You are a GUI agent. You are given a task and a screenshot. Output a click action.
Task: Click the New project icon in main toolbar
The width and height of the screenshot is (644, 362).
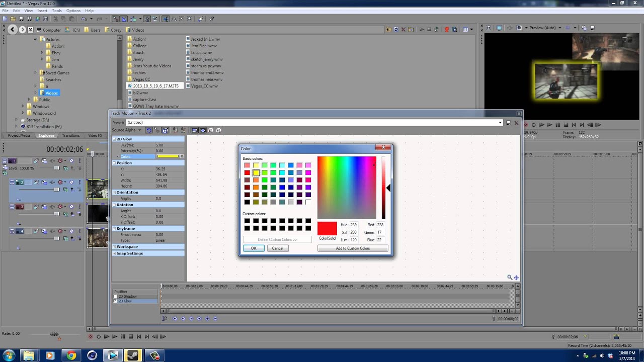5,19
